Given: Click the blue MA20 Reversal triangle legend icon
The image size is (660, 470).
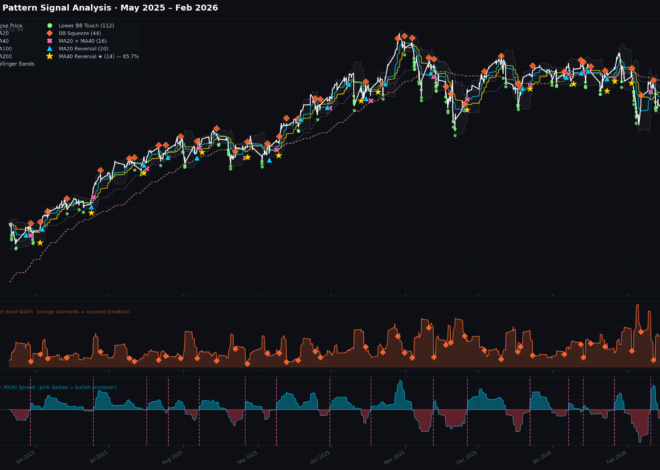Looking at the screenshot, I should point(50,48).
